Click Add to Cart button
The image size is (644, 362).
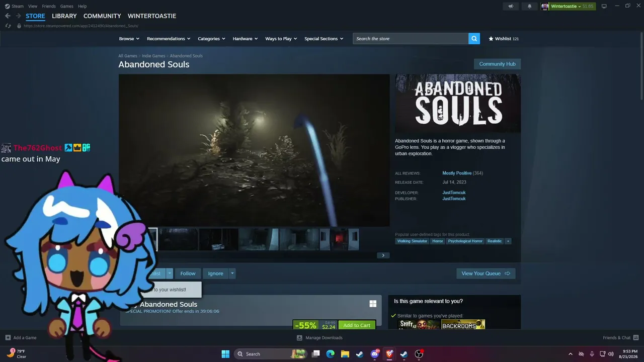(357, 325)
